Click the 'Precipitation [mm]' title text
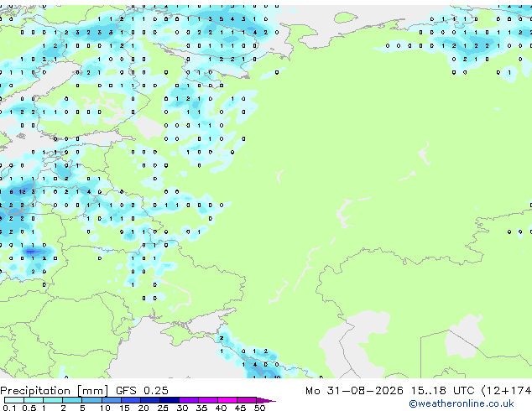Screen dimensions: 532x411 pos(55,391)
